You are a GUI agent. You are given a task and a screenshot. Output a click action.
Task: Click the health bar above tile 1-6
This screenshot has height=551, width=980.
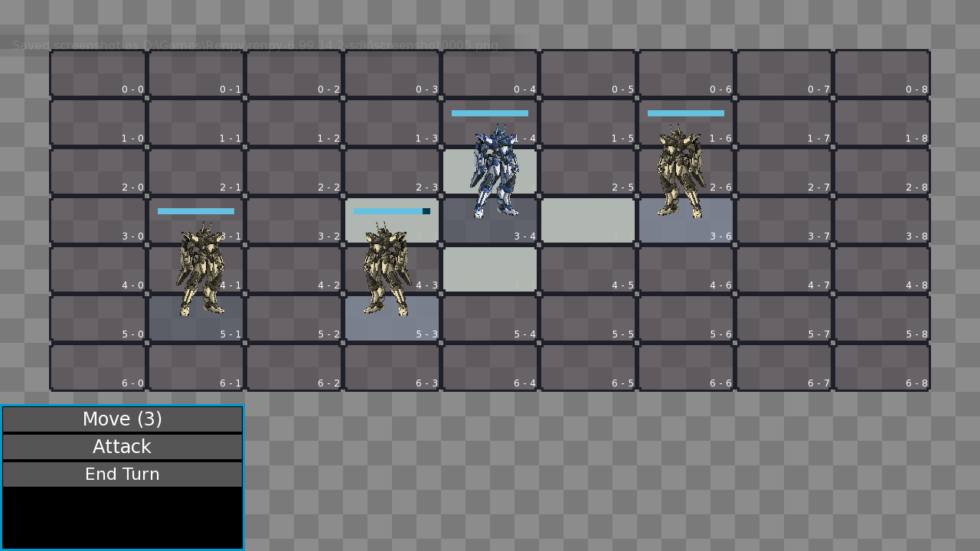click(686, 113)
